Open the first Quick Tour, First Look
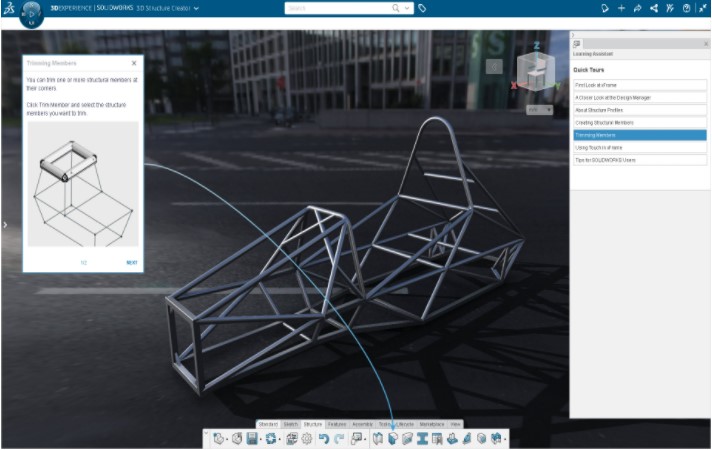This screenshot has width=712, height=450. [x=640, y=85]
